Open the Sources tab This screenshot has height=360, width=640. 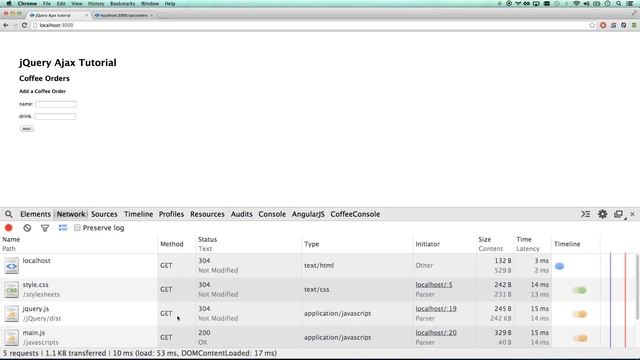pyautogui.click(x=104, y=214)
